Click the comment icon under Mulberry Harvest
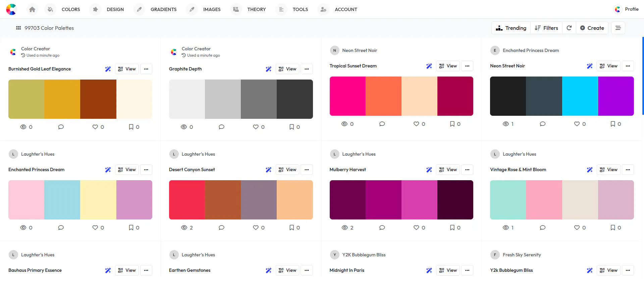This screenshot has height=298, width=644. (x=382, y=228)
